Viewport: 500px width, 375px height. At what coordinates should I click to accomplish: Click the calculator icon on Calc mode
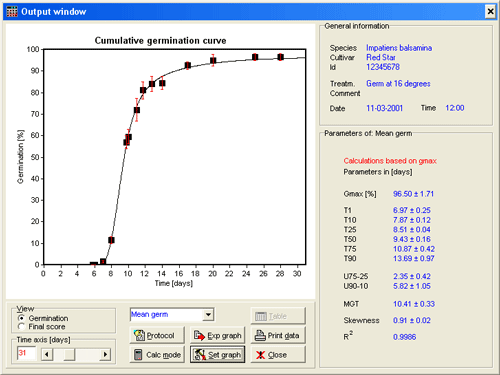point(138,355)
